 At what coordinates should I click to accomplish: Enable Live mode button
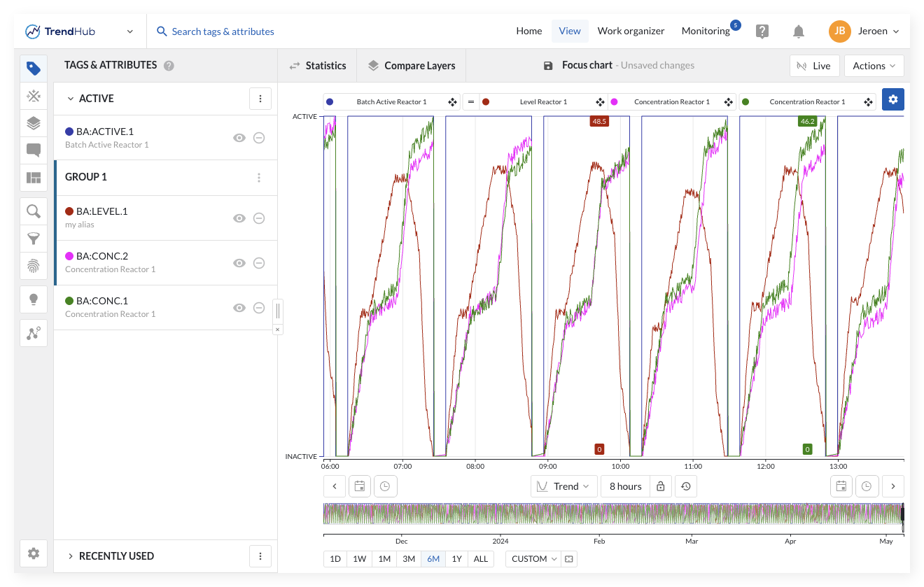(814, 66)
